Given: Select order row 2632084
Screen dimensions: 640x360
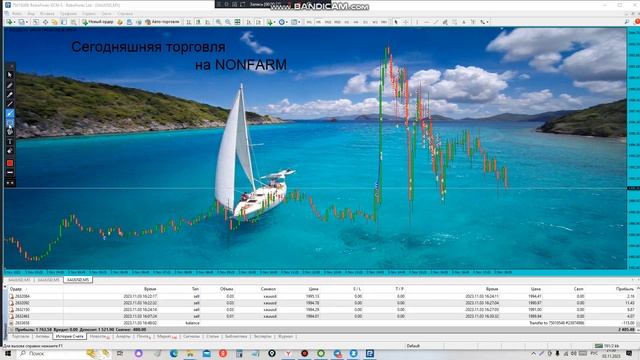Looking at the screenshot, I should tap(322, 296).
